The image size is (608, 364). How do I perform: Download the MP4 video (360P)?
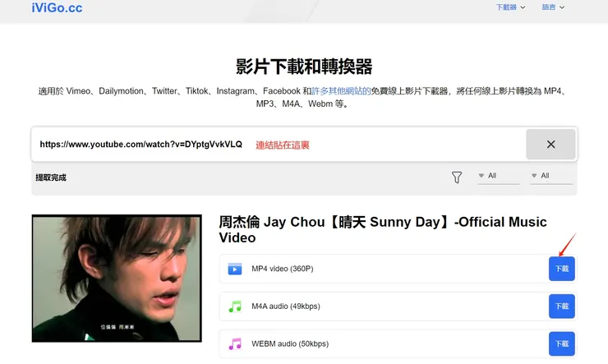[561, 269]
